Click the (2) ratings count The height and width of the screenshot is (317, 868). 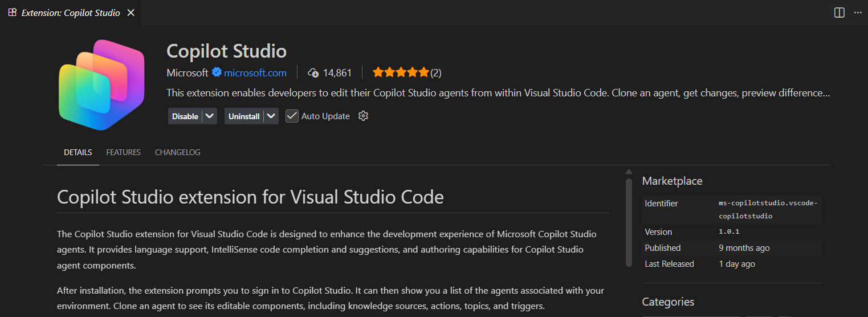[x=436, y=72]
